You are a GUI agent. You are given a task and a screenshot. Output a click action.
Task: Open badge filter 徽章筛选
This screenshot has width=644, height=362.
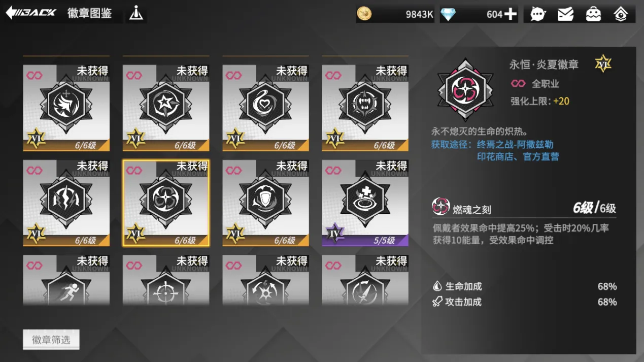point(51,340)
